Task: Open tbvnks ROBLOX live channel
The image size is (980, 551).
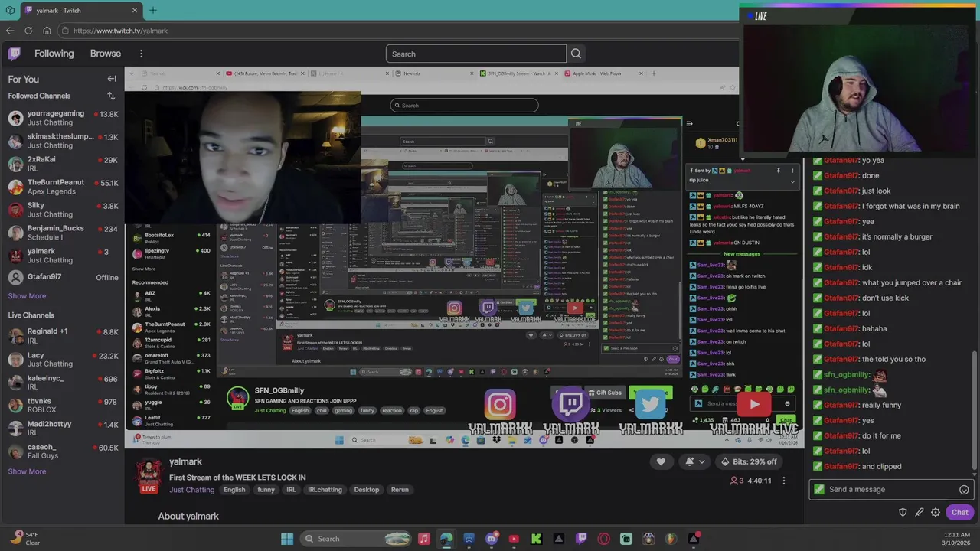Action: click(x=63, y=405)
